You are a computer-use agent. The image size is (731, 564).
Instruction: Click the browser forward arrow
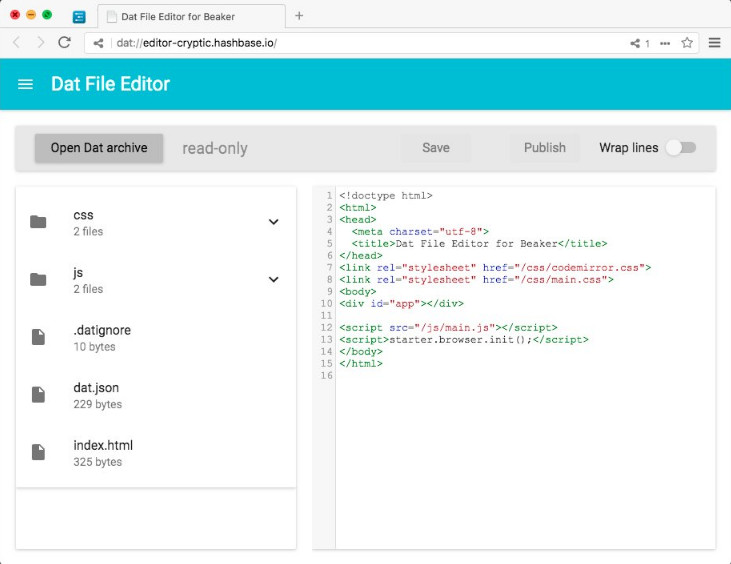(x=41, y=43)
